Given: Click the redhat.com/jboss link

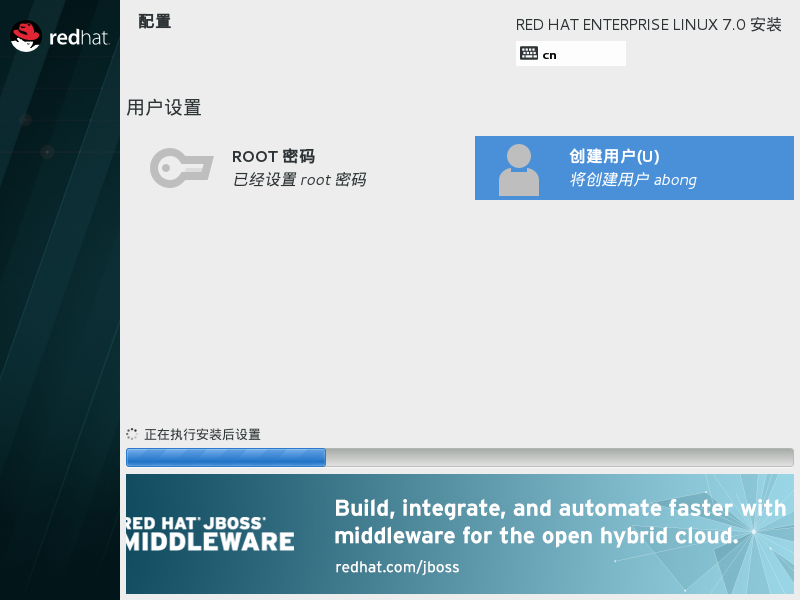Looking at the screenshot, I should click(x=396, y=567).
